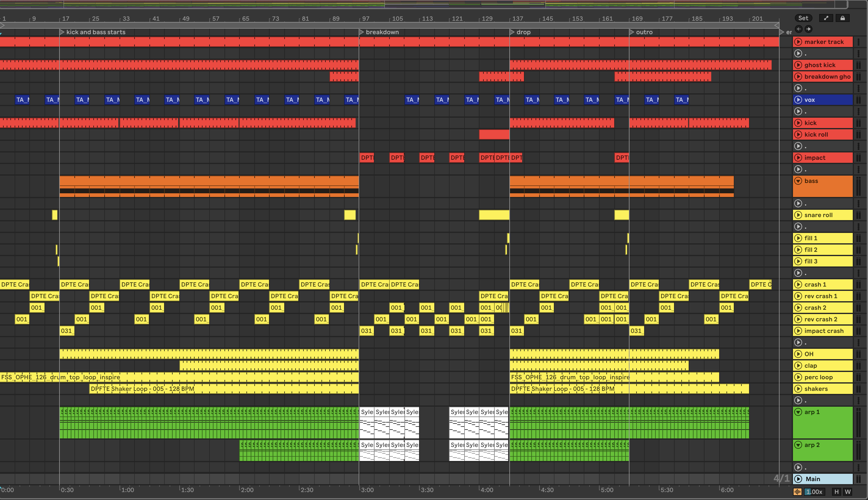Viewport: 868px width, 500px height.
Task: Unfold the impact crash track icon
Action: click(798, 331)
